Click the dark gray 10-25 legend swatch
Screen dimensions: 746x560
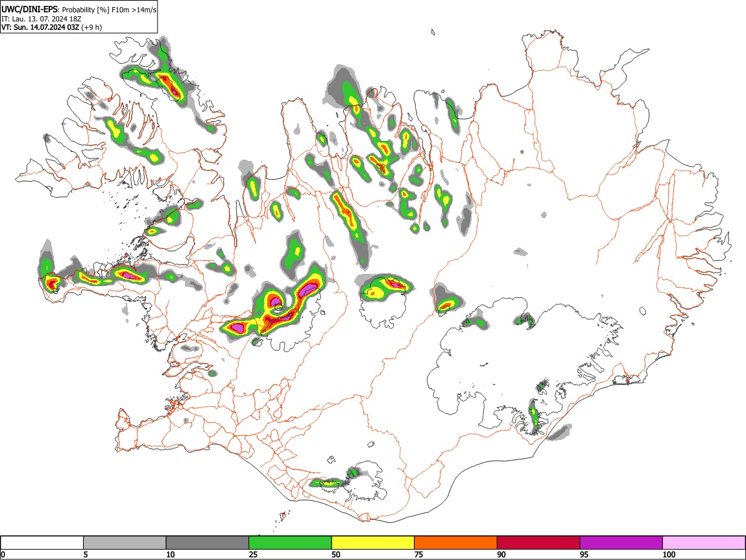208,543
